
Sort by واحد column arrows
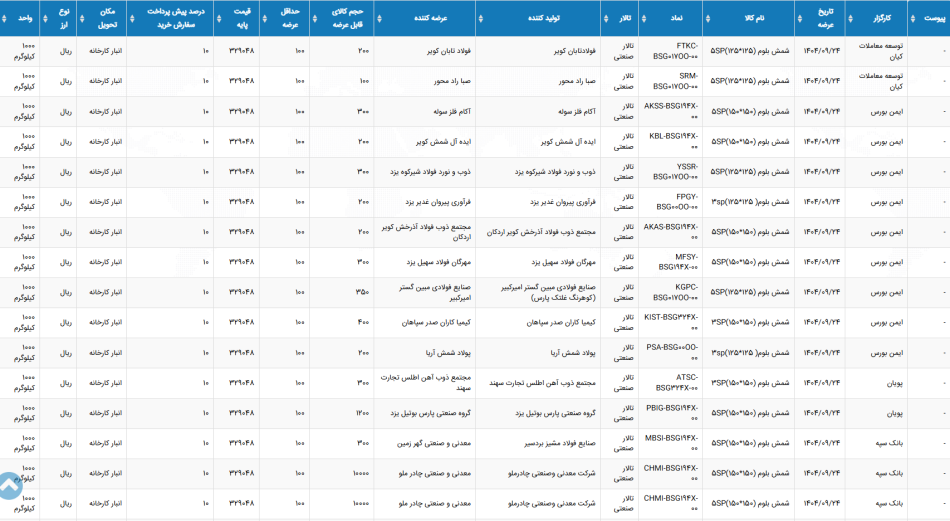(5, 18)
